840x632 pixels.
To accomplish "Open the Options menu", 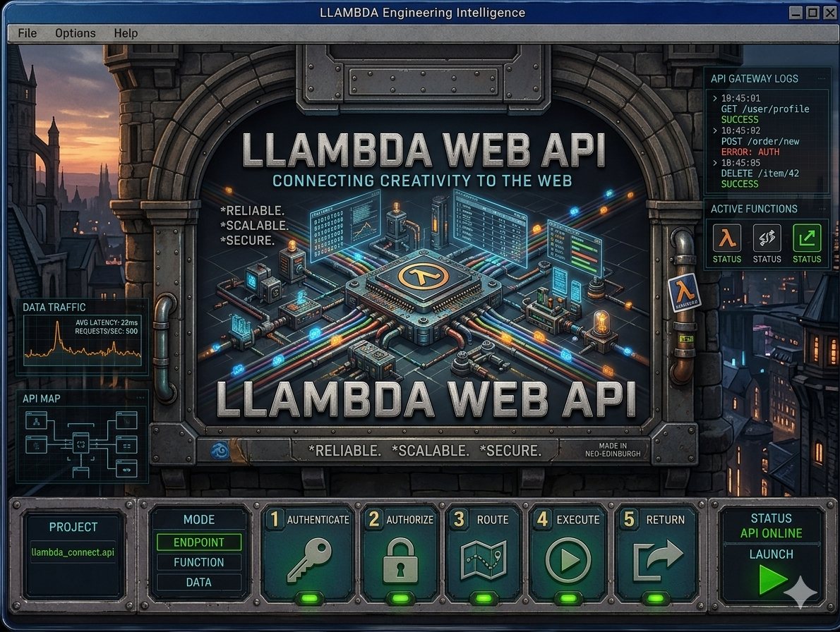I will [x=76, y=33].
